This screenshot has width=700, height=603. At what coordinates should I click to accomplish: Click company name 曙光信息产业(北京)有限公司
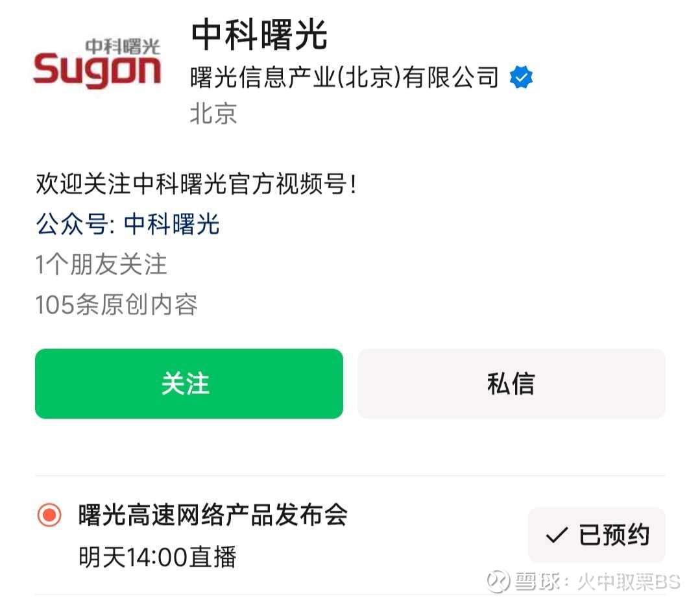tap(344, 78)
